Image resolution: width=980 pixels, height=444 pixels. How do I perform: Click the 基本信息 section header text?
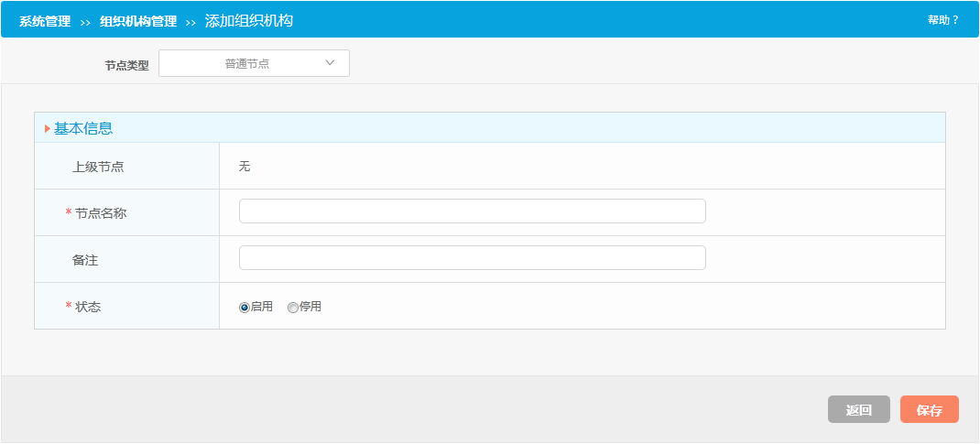[x=83, y=129]
